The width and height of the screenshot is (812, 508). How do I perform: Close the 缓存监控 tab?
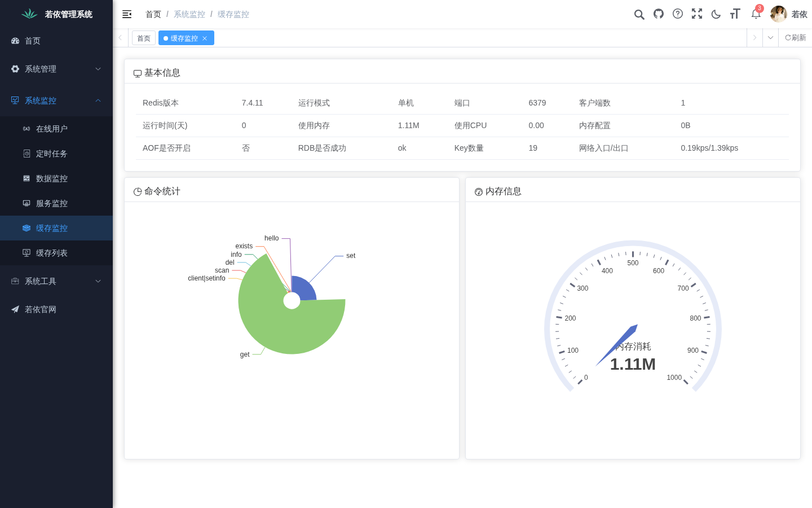205,38
